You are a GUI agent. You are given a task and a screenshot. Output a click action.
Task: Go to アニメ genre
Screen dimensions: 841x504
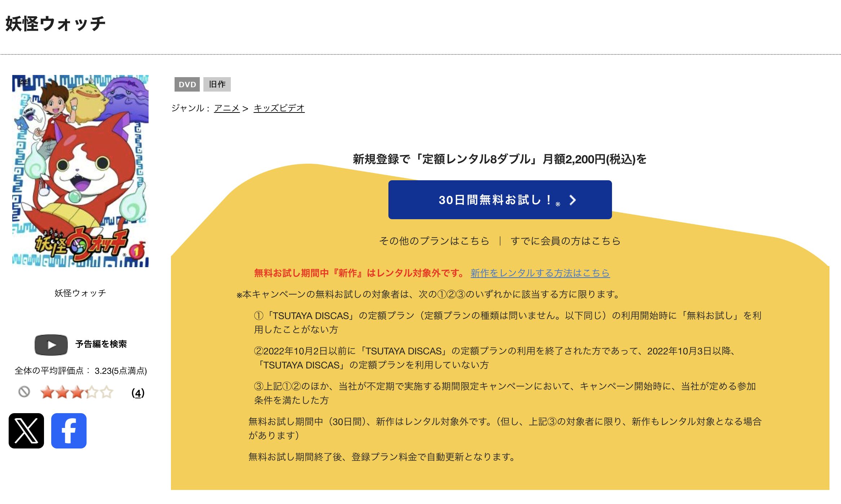(x=226, y=108)
